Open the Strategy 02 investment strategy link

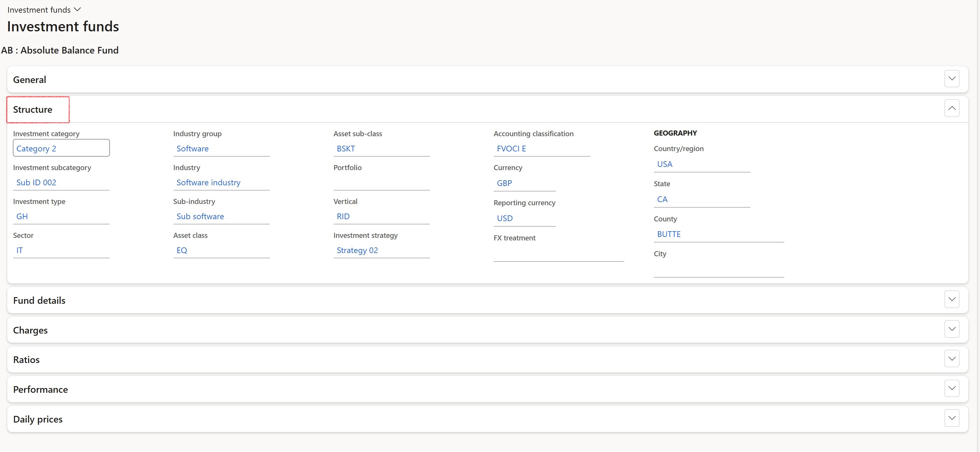coord(357,250)
